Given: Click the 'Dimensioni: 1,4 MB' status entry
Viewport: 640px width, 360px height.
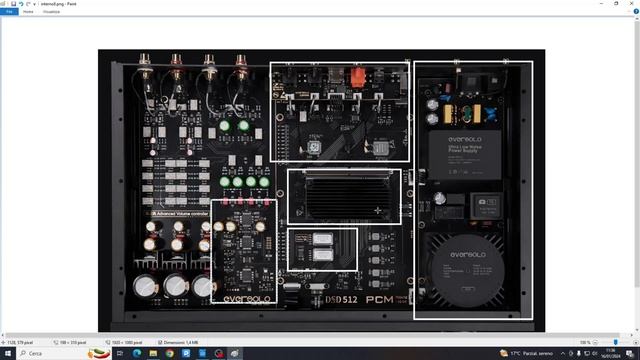Looking at the screenshot, I should click(x=178, y=343).
